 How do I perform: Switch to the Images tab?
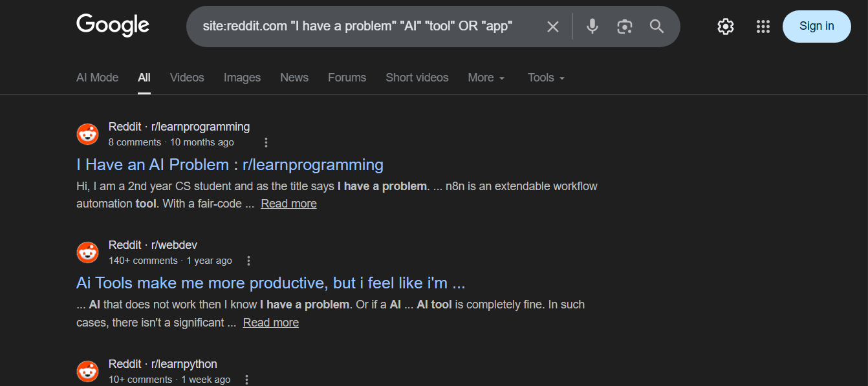(242, 78)
